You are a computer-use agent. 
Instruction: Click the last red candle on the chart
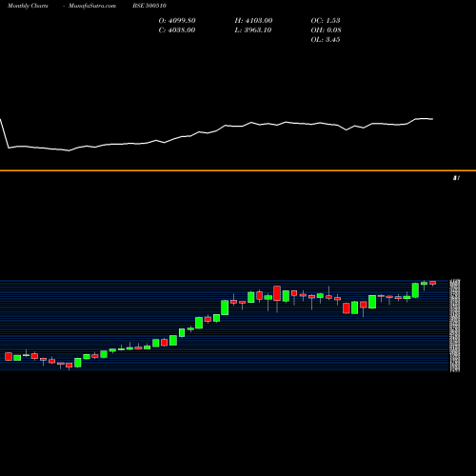coord(433,283)
